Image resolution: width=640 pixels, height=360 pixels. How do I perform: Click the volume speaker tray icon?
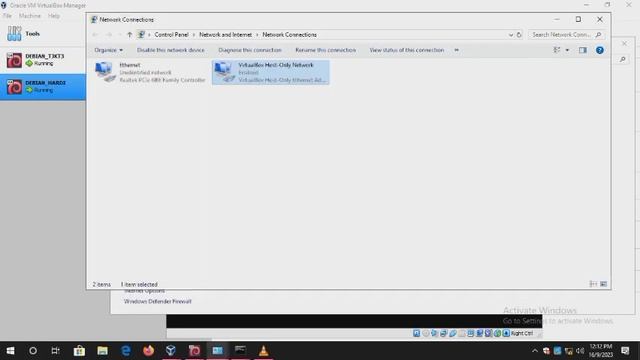tap(580, 351)
